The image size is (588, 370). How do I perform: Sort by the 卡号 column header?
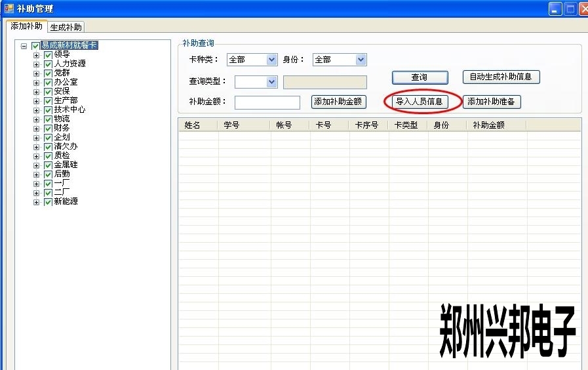click(x=330, y=125)
